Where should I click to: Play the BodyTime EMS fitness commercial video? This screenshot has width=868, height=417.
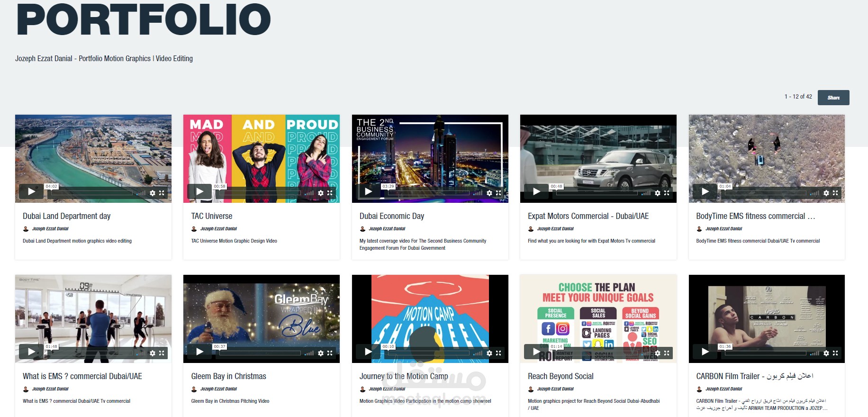tap(705, 191)
